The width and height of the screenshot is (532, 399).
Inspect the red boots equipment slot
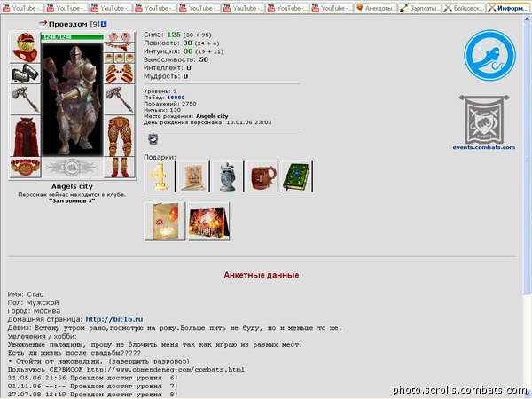[x=119, y=168]
